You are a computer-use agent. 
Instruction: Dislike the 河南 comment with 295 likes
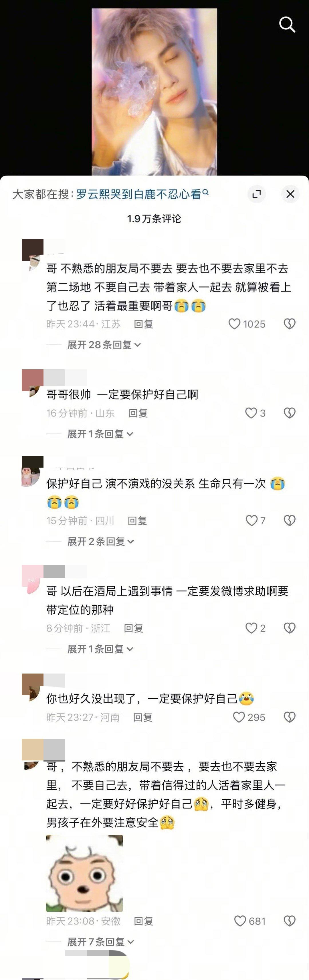pyautogui.click(x=290, y=718)
